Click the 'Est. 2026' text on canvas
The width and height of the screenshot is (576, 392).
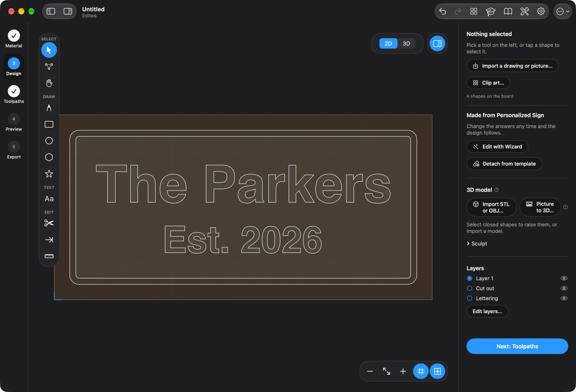click(243, 239)
